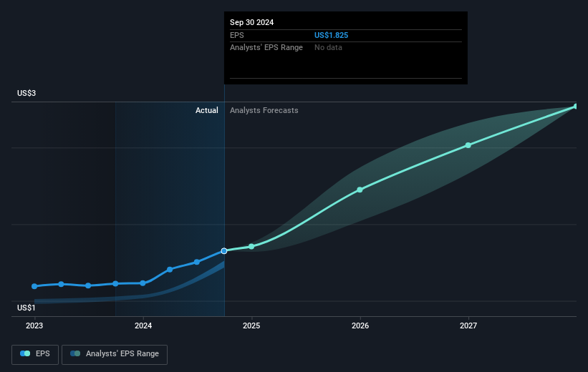This screenshot has height=372, width=588.
Task: Click the highlighted Sep 30 2024 data point
Action: (x=224, y=251)
